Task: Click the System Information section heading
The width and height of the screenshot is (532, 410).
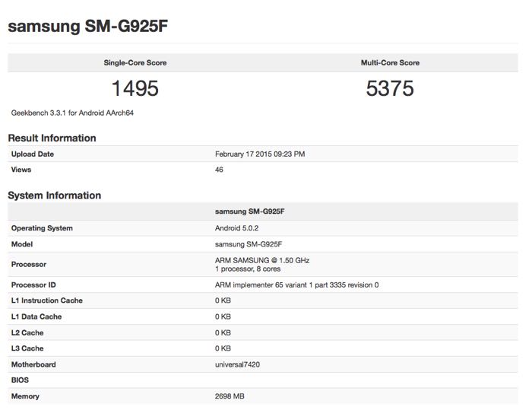Action: pyautogui.click(x=54, y=195)
